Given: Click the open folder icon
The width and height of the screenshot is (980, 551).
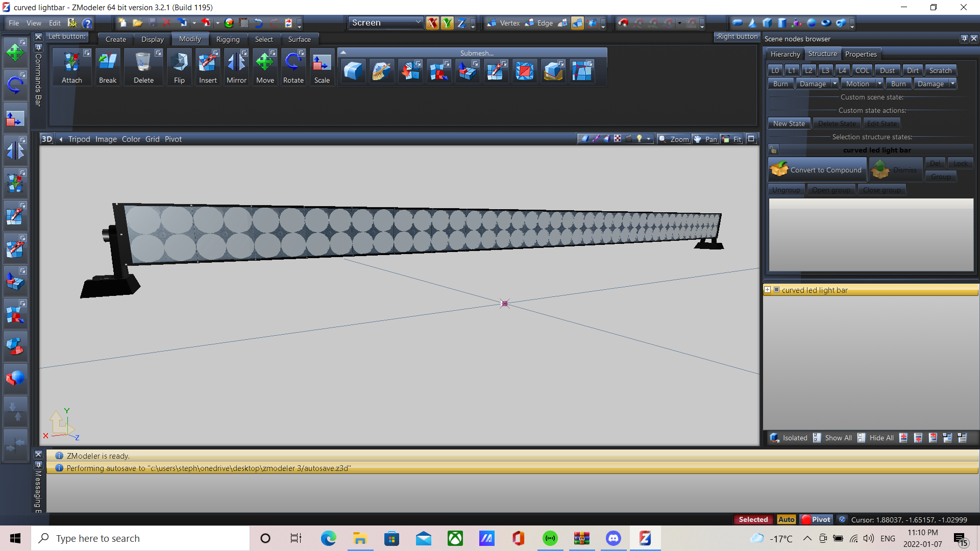Looking at the screenshot, I should coord(137,23).
